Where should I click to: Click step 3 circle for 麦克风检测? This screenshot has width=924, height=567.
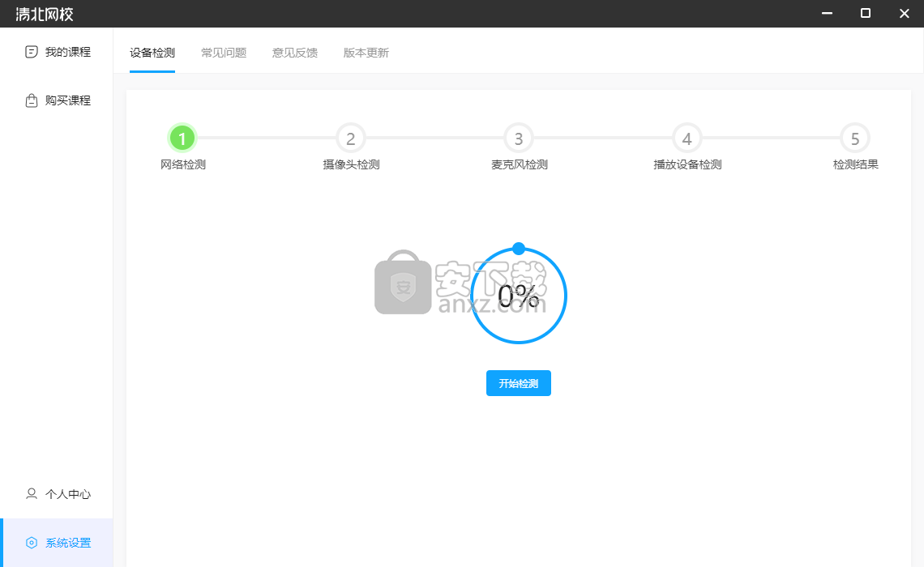click(x=519, y=139)
